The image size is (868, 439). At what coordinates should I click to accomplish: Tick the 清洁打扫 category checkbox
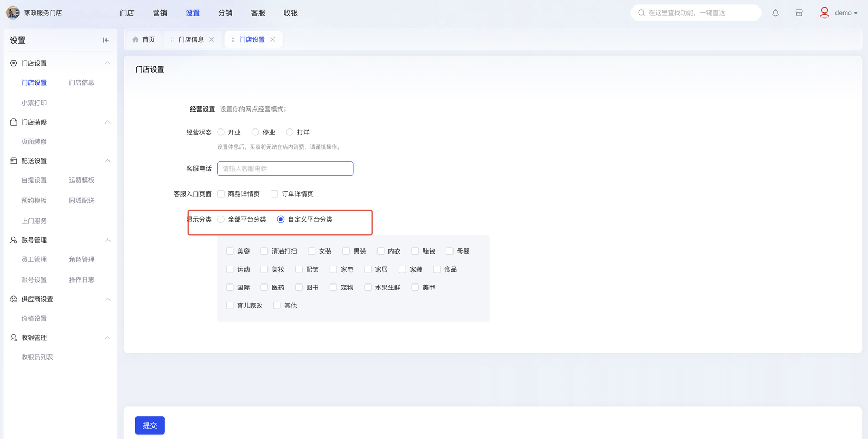click(x=264, y=251)
